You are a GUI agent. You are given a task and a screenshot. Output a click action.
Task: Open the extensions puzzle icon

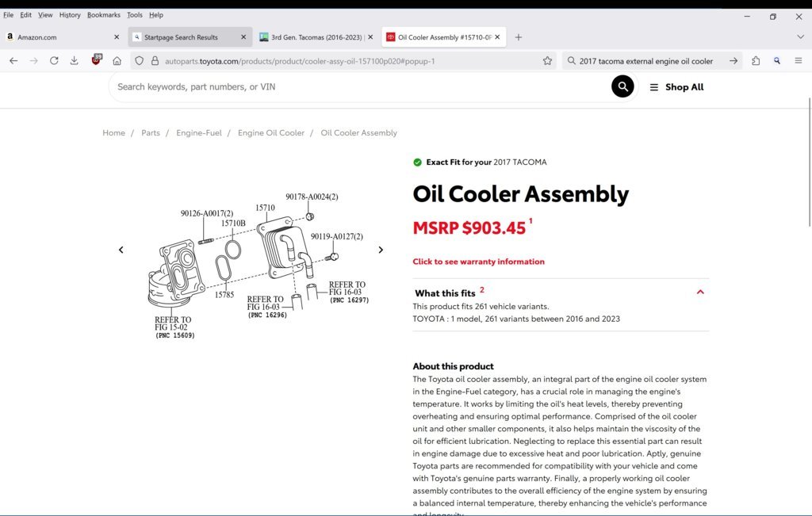pos(756,61)
